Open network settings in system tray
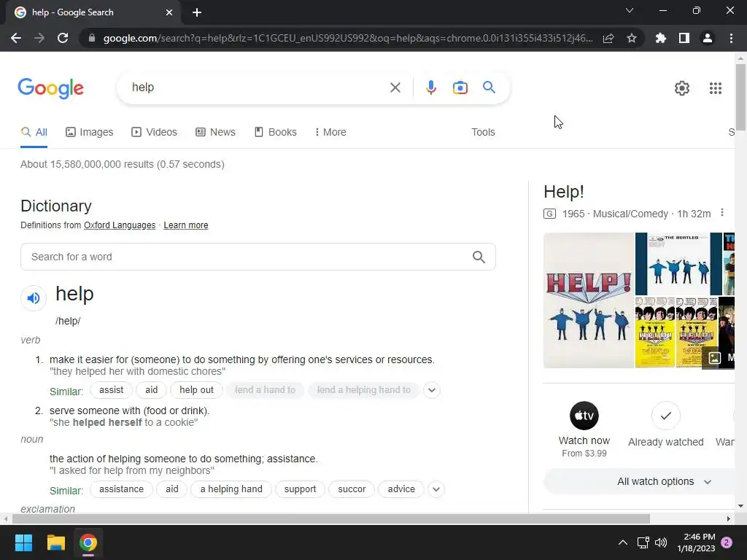 (643, 542)
